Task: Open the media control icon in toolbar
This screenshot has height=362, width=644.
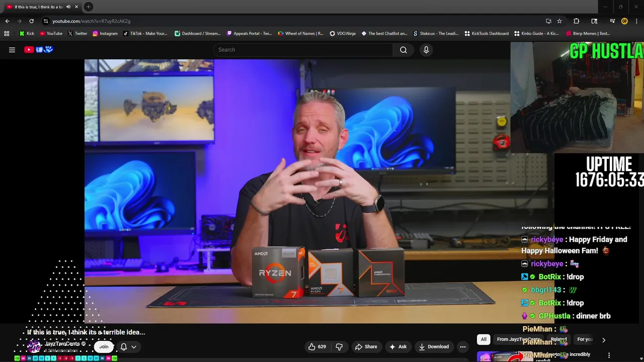Action: point(612,21)
